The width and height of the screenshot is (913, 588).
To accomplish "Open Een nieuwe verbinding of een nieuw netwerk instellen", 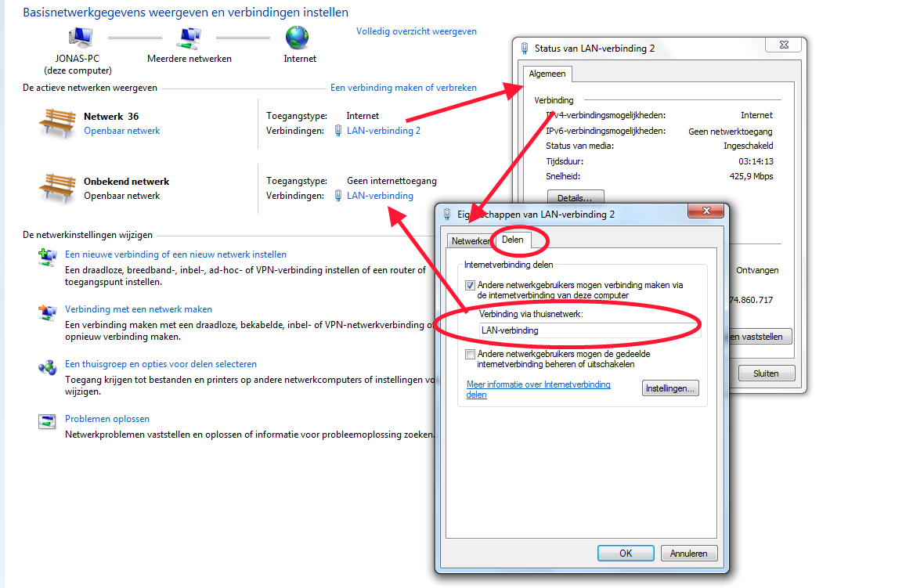I will coord(176,254).
